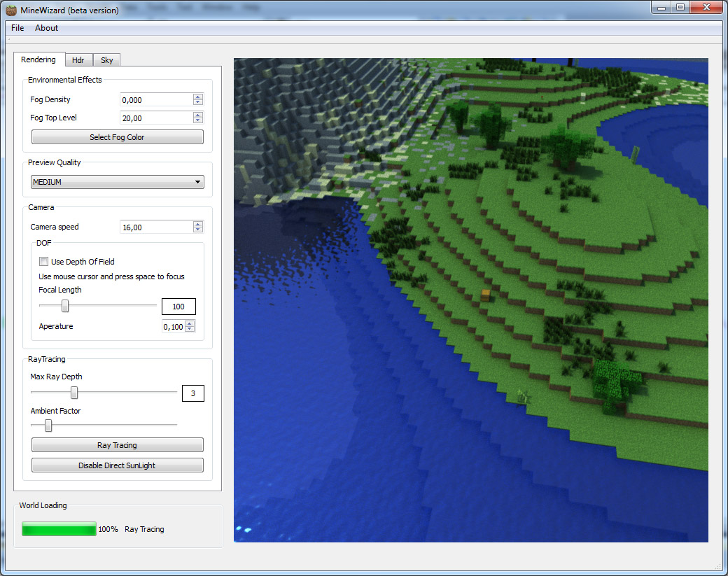The height and width of the screenshot is (576, 728).
Task: Minimize the MineWizard window
Action: 661,8
